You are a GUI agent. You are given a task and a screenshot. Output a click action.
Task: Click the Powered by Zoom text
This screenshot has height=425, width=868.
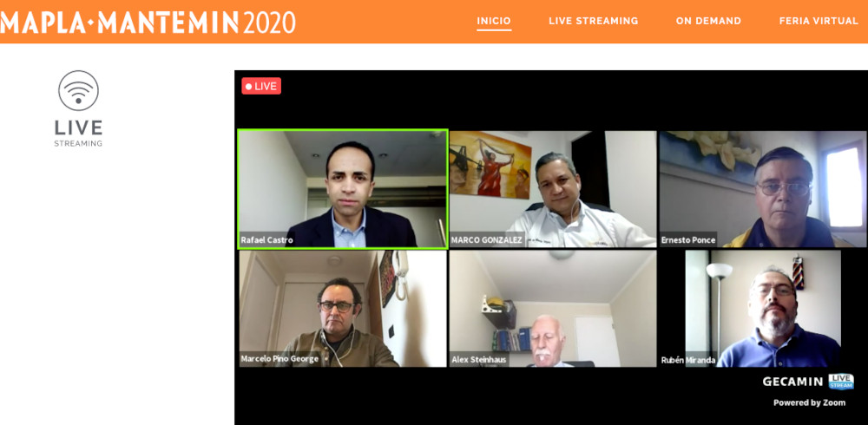(809, 402)
